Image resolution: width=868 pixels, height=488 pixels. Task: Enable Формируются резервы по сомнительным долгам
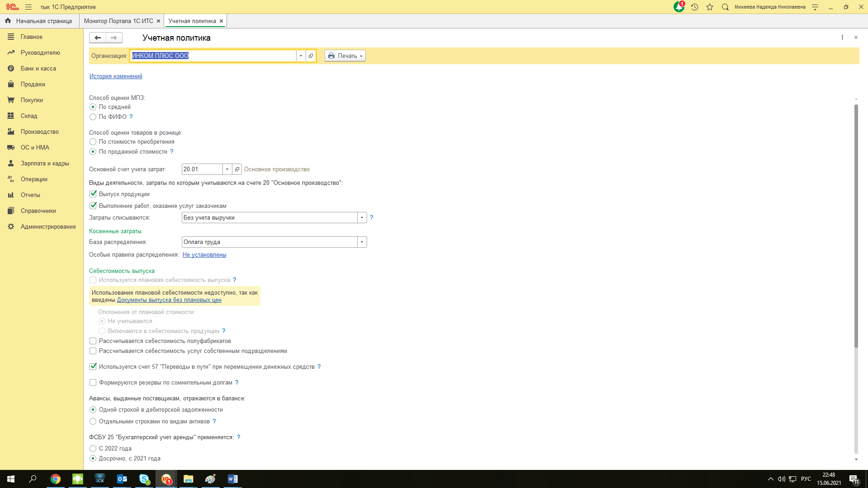(x=93, y=382)
